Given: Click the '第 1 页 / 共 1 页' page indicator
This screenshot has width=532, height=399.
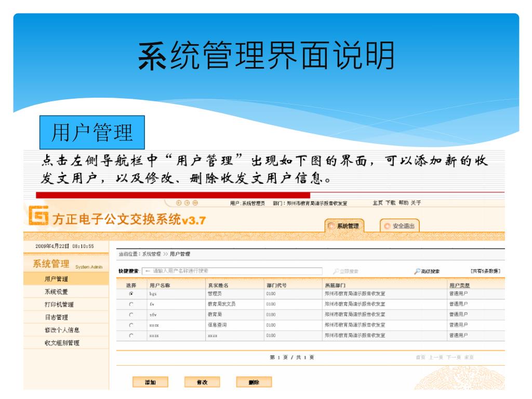Looking at the screenshot, I should coord(292,357).
